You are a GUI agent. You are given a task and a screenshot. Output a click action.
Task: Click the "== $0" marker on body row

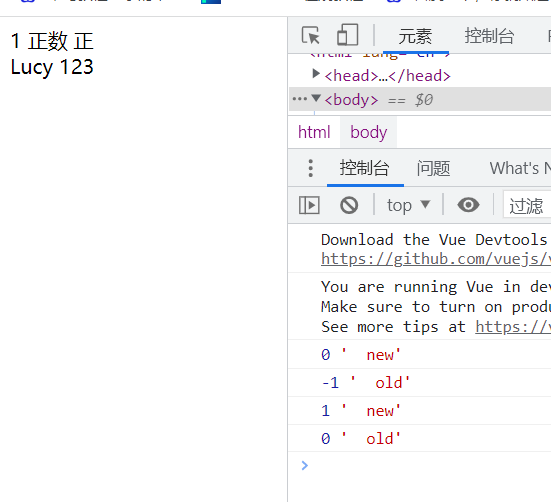click(x=410, y=100)
